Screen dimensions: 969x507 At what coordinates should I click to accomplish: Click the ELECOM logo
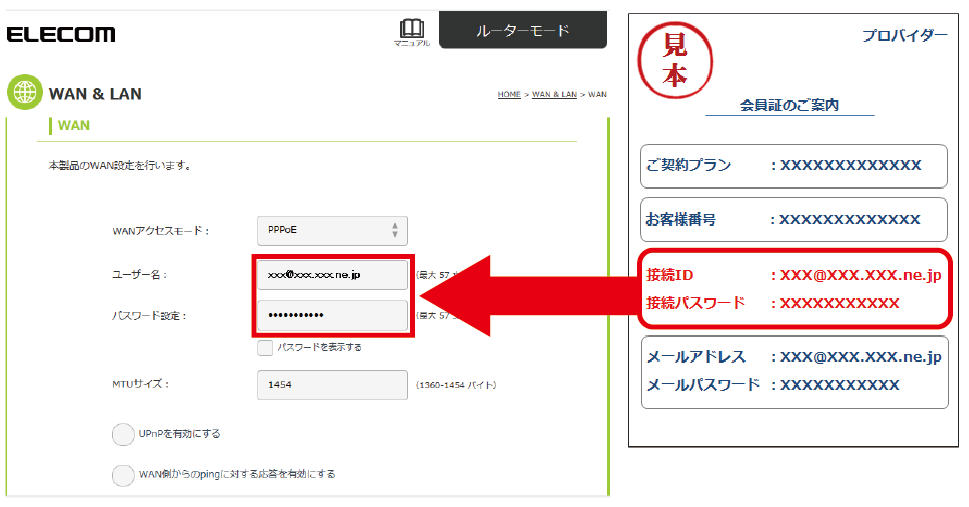[x=61, y=34]
